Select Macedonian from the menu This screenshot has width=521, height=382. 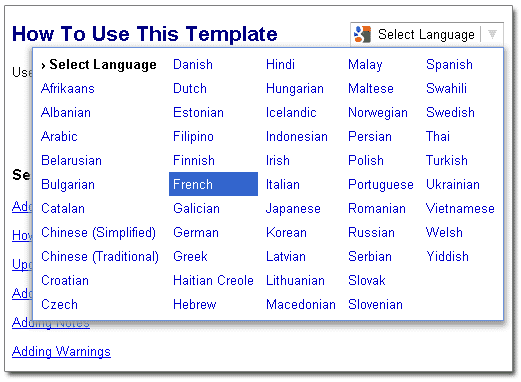[x=301, y=304]
